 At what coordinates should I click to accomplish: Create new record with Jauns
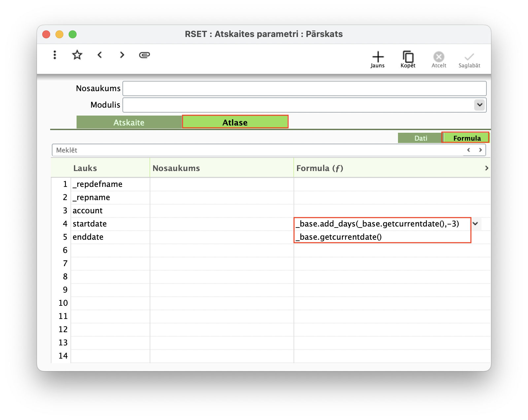coord(378,59)
